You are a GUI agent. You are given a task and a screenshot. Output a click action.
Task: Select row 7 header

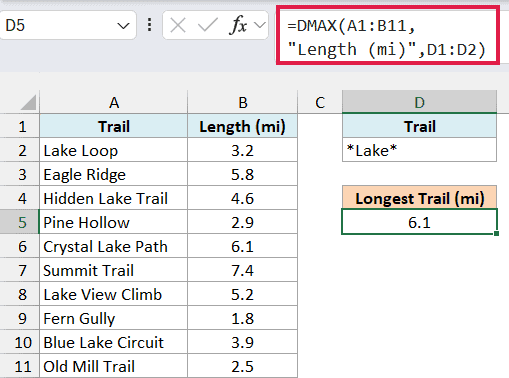(20, 270)
